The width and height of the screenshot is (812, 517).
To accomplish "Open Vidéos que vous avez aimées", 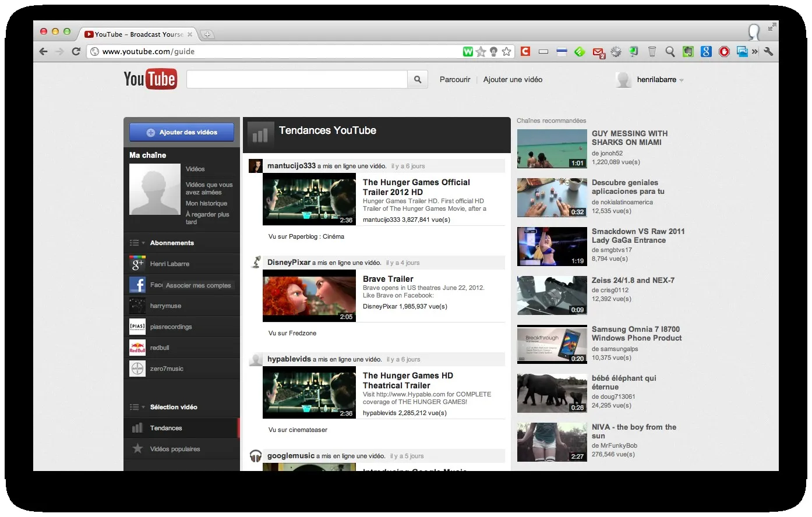I will [209, 188].
